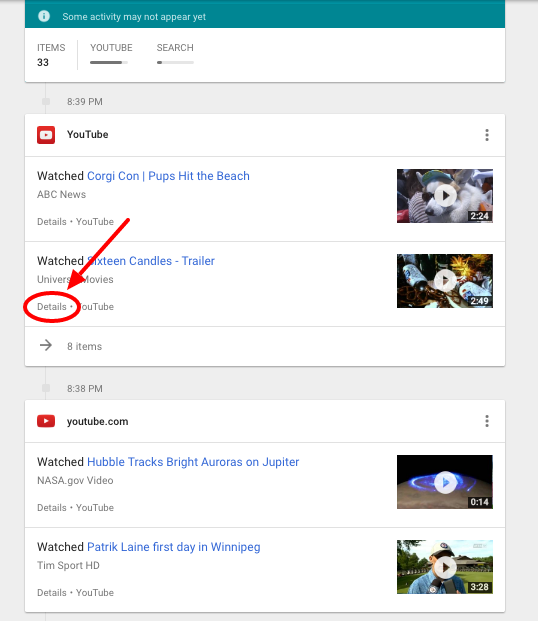Click the YouTube activity proportion bar
The width and height of the screenshot is (538, 621).
[x=109, y=63]
